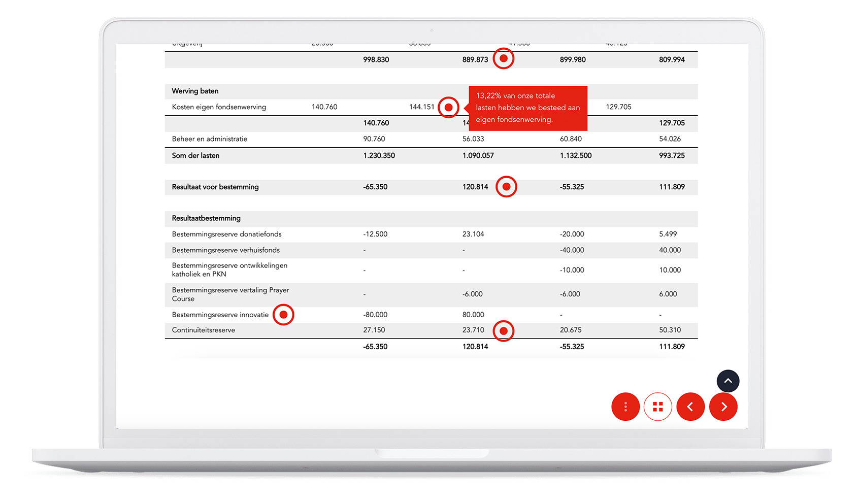Open the three-dot more options menu
Image resolution: width=859 pixels, height=504 pixels.
[x=625, y=407]
